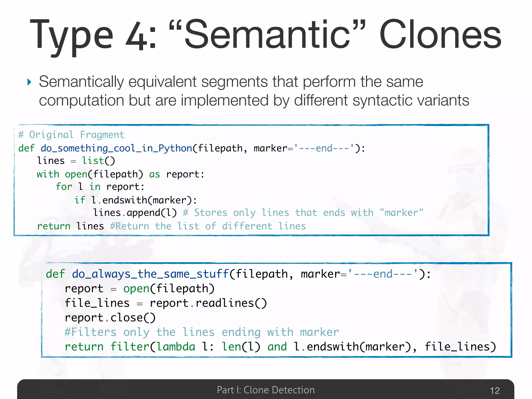Click the "lines.append(l)" statement
The image size is (532, 399).
point(135,213)
